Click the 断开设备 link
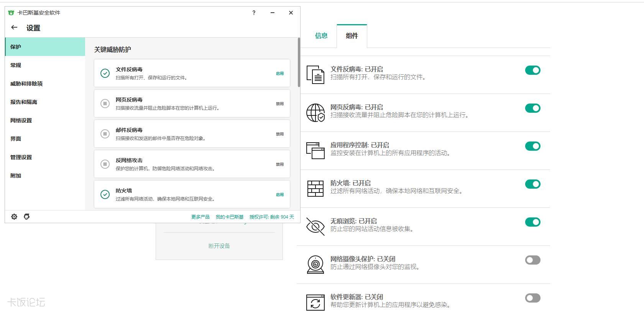The width and height of the screenshot is (644, 311). point(219,246)
